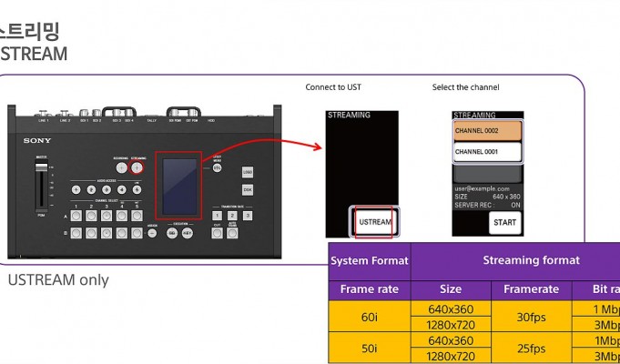Tap the USTREAM button
Screen dimensions: 620x364
coord(374,222)
